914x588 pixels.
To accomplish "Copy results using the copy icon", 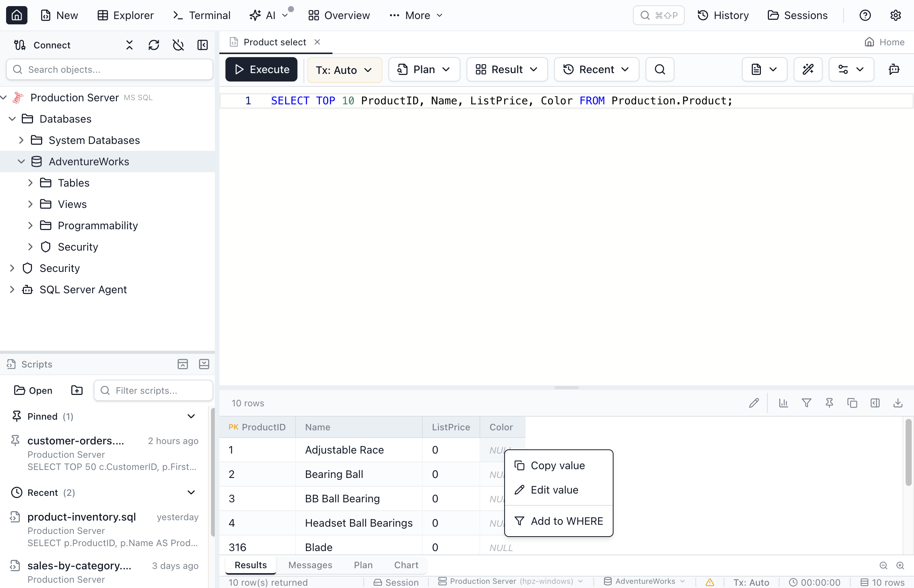I will click(852, 403).
